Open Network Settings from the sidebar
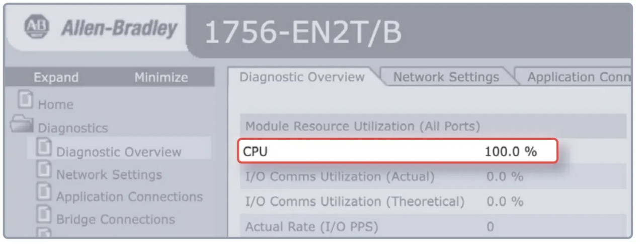Image resolution: width=644 pixels, height=244 pixels. (x=109, y=175)
